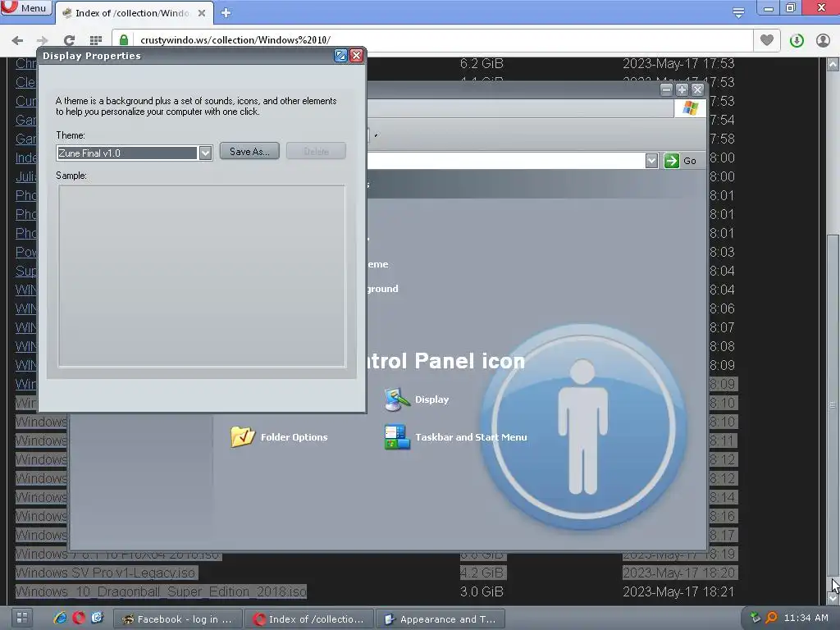Switch to the Index of /collection tab
840x630 pixels.
click(x=132, y=13)
